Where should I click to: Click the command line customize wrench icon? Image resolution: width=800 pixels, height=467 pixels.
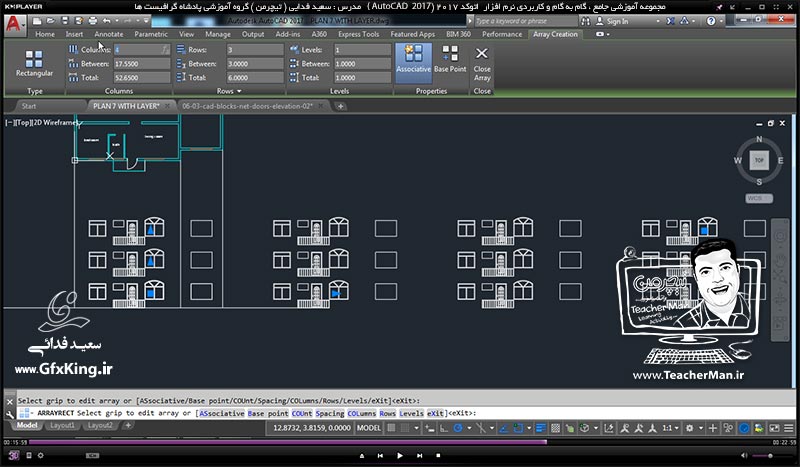tap(10, 414)
